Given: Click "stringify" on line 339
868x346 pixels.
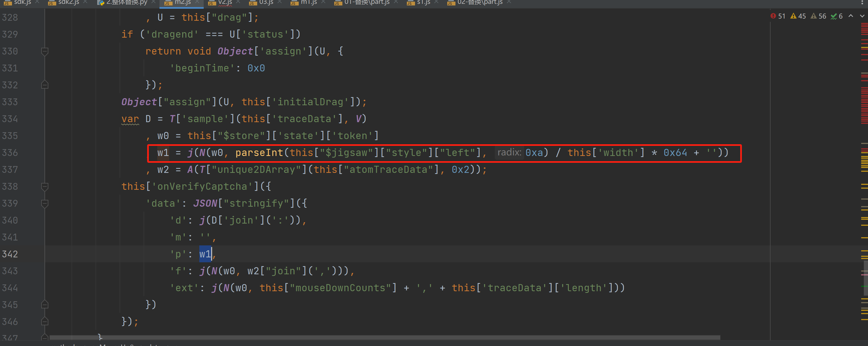Looking at the screenshot, I should pyautogui.click(x=256, y=203).
